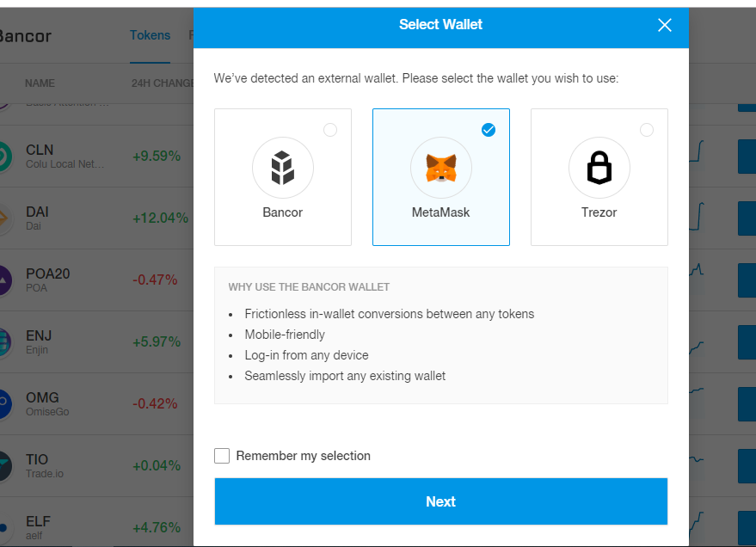The height and width of the screenshot is (547, 756).
Task: Click the ELF aelf token name
Action: point(38,527)
